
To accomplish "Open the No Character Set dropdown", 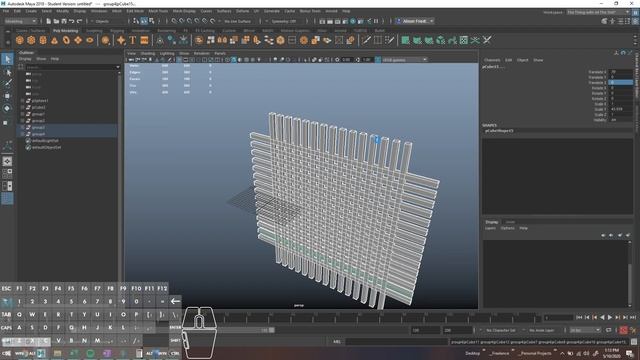I will coord(501,330).
